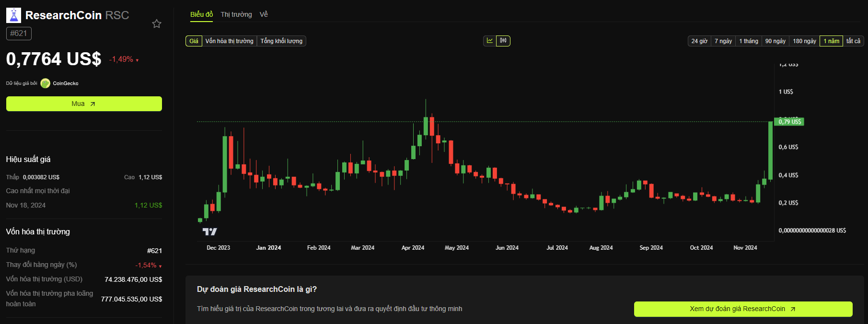Click the Nov 18, 2024 all-time-high date
Screen dimensions: 868x324
click(x=26, y=205)
